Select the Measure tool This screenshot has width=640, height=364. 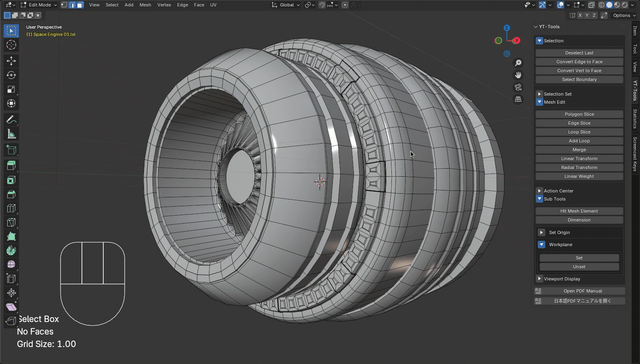(11, 134)
